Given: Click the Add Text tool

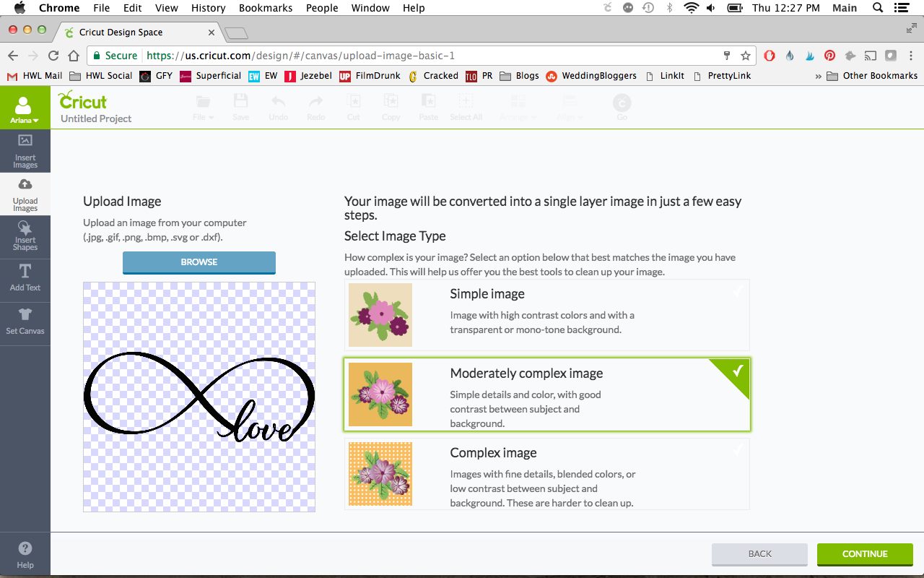Looking at the screenshot, I should click(x=25, y=277).
